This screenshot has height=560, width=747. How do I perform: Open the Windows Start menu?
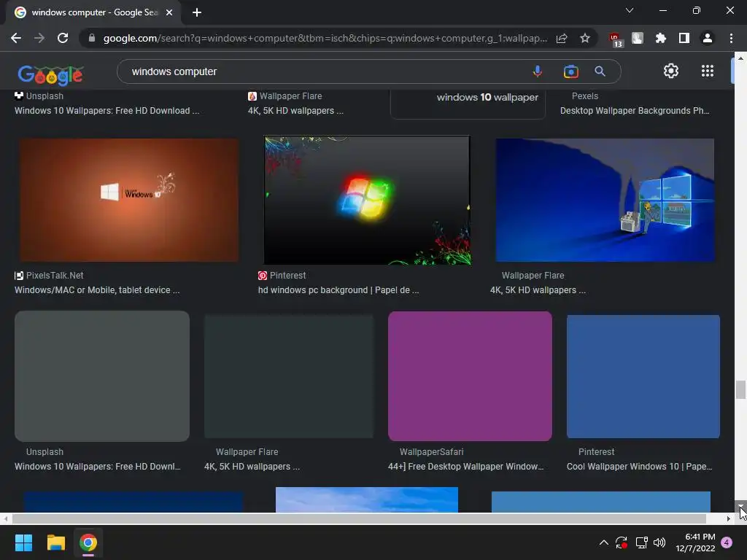[23, 542]
